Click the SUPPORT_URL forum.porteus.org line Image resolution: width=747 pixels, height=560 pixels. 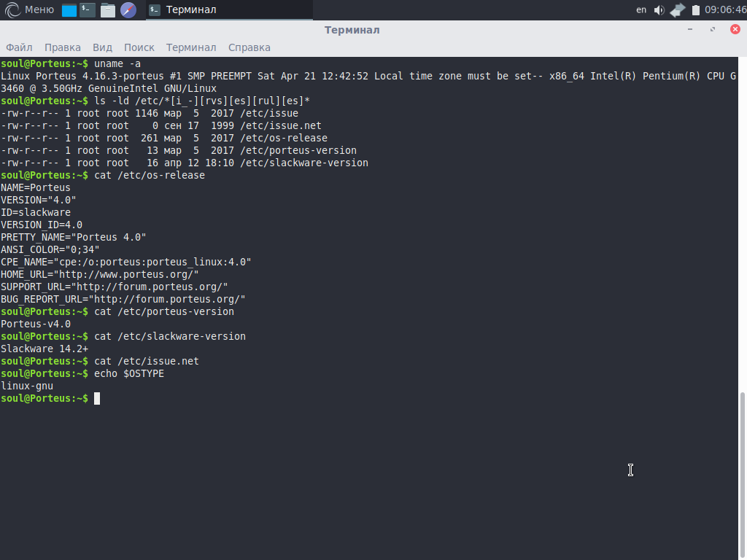pyautogui.click(x=115, y=287)
